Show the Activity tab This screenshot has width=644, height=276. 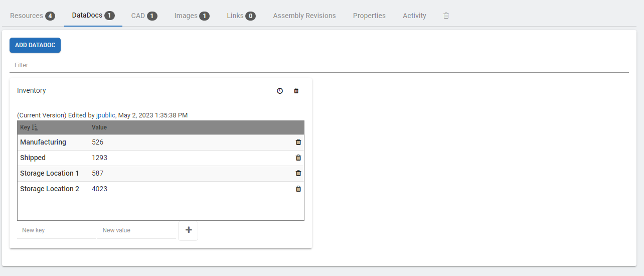(414, 16)
